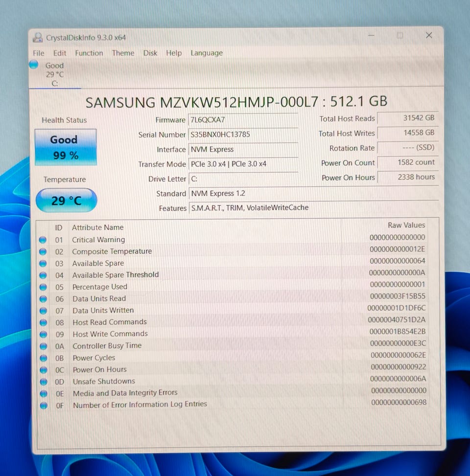
Task: Click the status orb for Media and Data Integrity Errors
Action: (x=44, y=393)
